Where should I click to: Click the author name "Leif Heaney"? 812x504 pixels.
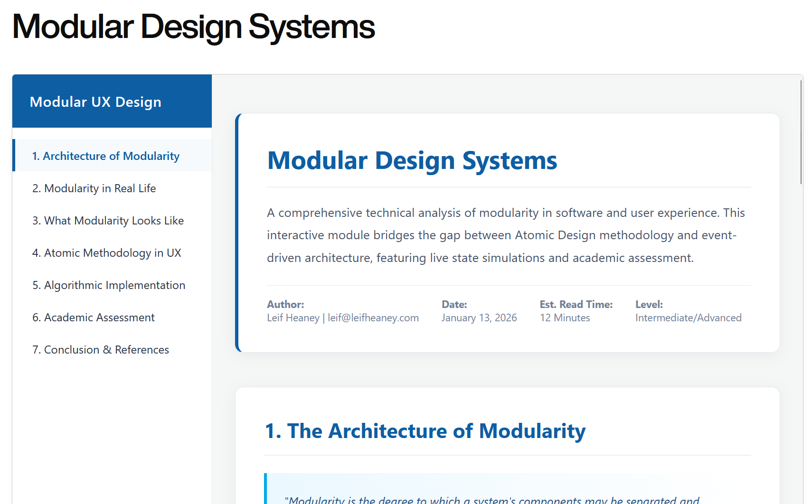tap(293, 317)
